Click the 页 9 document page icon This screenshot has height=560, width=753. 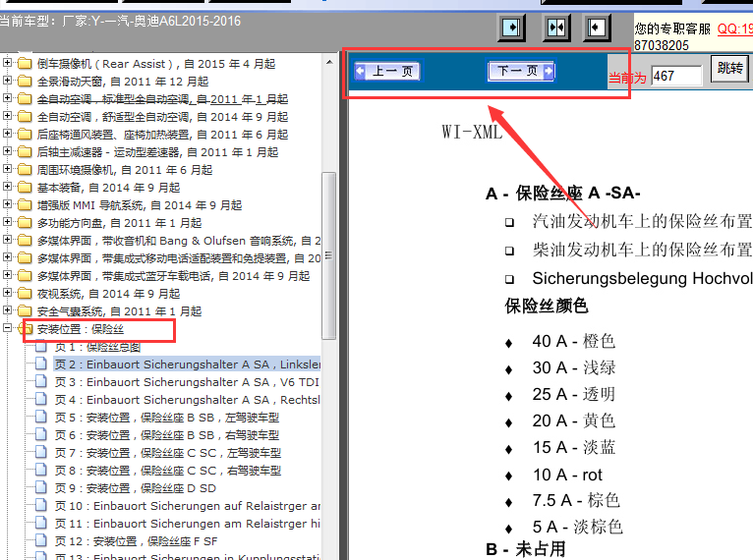click(x=41, y=487)
